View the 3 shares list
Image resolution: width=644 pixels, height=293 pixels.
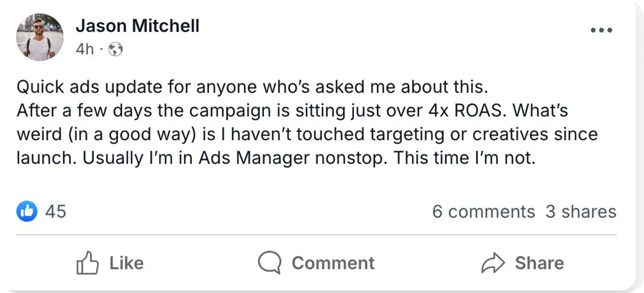[x=581, y=212]
